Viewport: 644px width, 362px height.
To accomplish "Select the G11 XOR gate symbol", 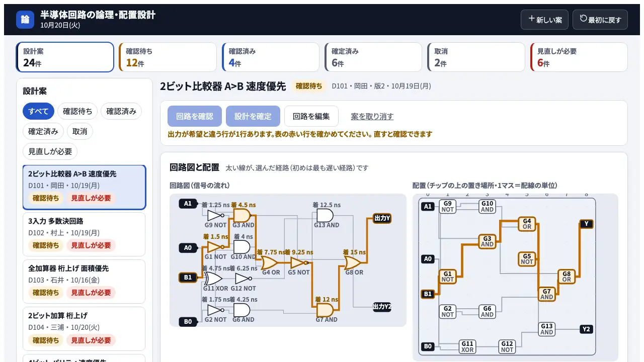I will [213, 279].
